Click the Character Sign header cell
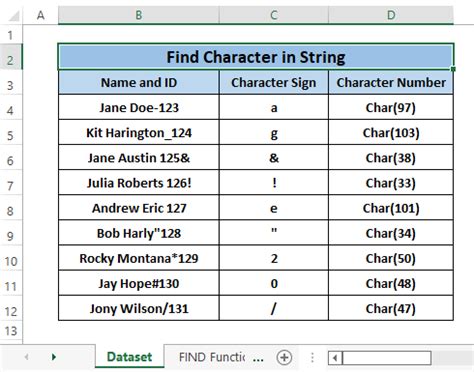The image size is (474, 372). pos(274,83)
